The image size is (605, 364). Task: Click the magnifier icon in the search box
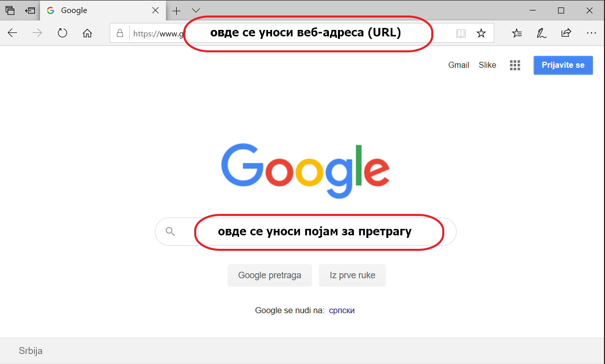click(x=170, y=231)
